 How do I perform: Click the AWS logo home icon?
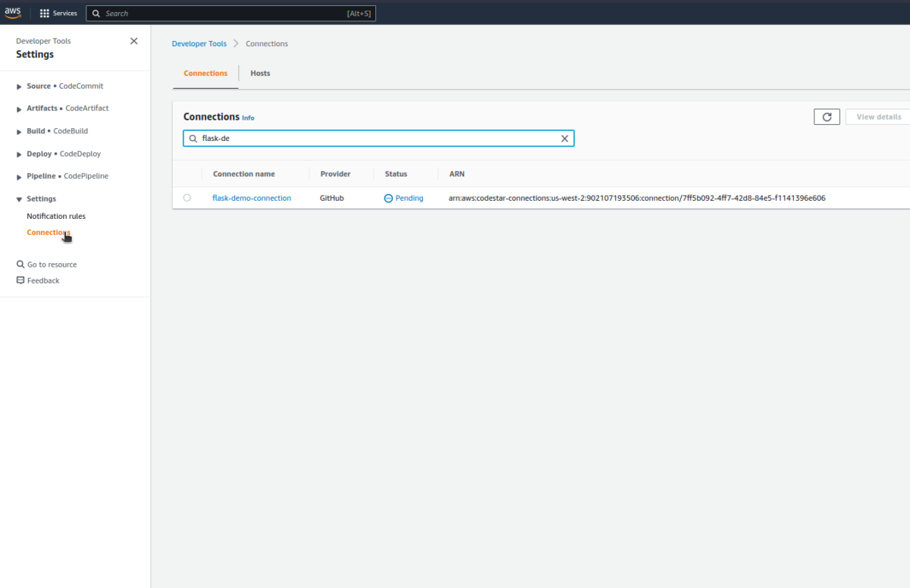(13, 12)
